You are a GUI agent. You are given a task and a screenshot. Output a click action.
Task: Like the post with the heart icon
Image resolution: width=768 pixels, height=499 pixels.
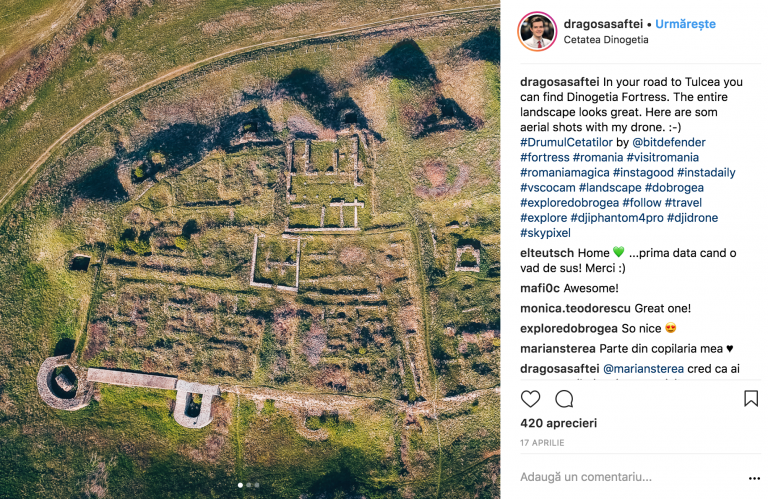(530, 399)
